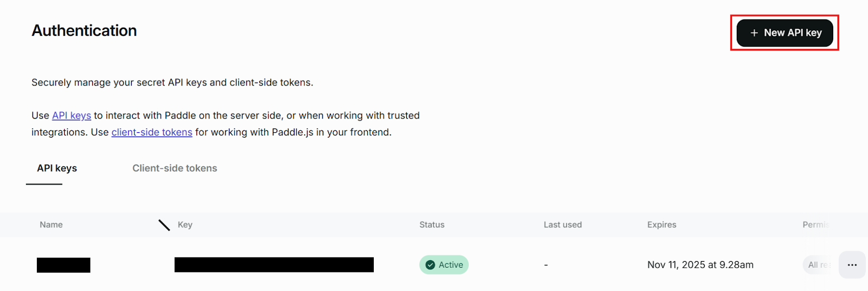Switch to the Client-side tokens tab
The image size is (868, 291).
pyautogui.click(x=175, y=169)
